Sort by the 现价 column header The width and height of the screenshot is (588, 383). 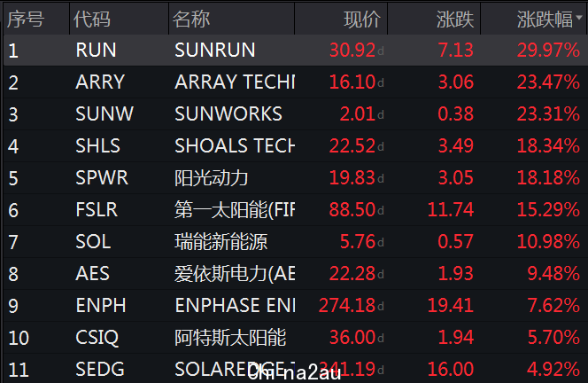pos(362,20)
